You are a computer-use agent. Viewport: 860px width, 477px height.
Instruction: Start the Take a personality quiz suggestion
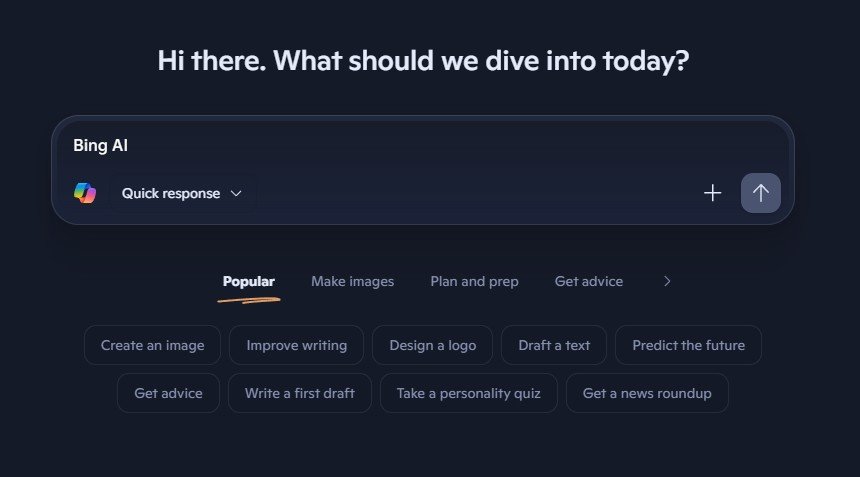[468, 393]
